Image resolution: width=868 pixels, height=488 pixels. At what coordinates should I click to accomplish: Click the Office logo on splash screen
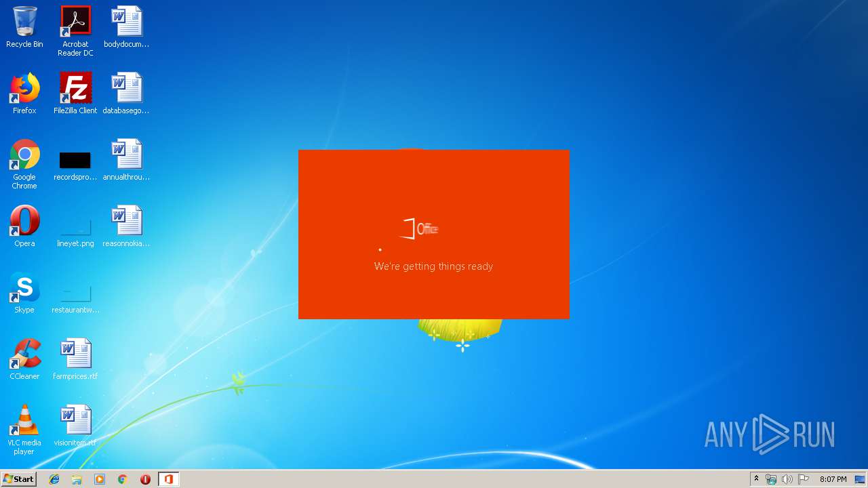coord(420,229)
